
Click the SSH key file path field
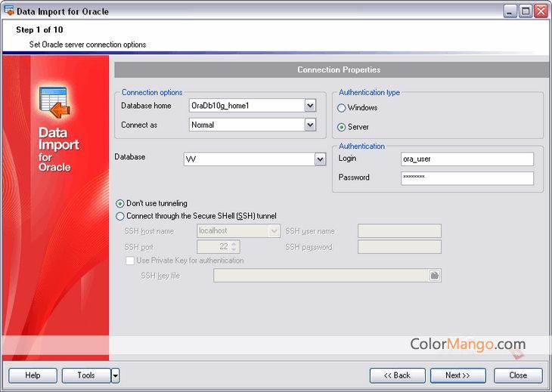coord(321,276)
